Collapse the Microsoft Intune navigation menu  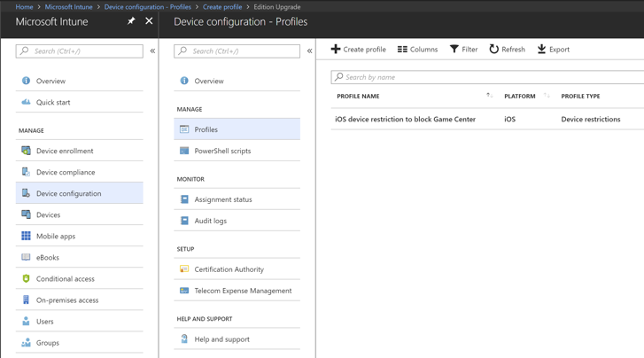[x=152, y=51]
